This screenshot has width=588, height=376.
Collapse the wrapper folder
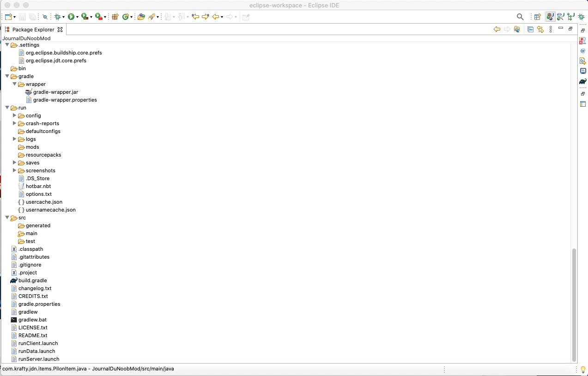point(15,84)
